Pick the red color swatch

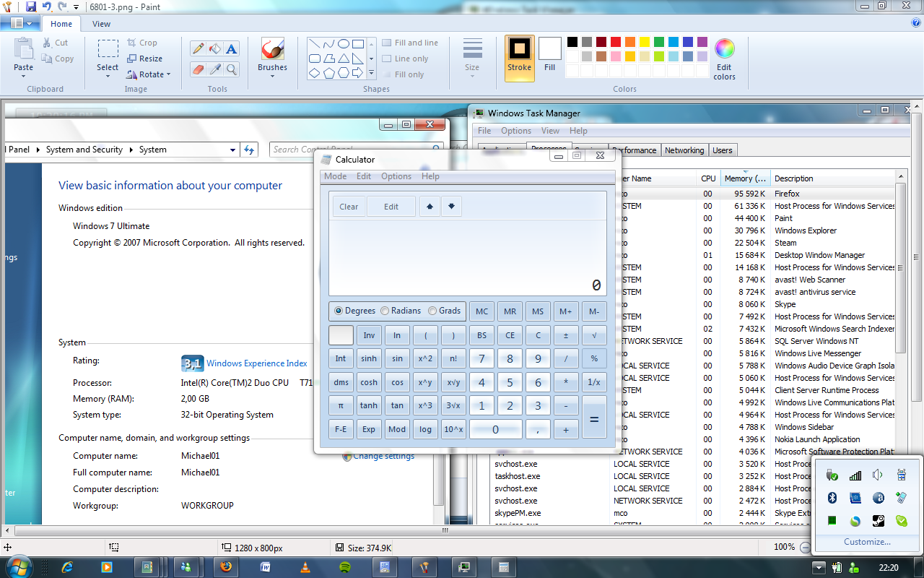click(616, 42)
